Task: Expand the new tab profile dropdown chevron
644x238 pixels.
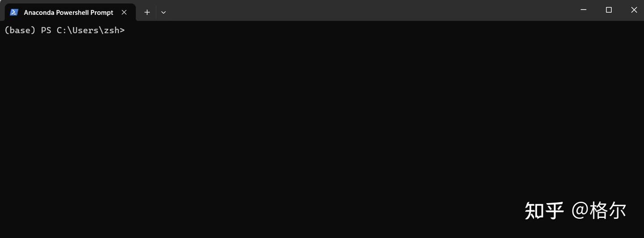Action: [x=164, y=12]
